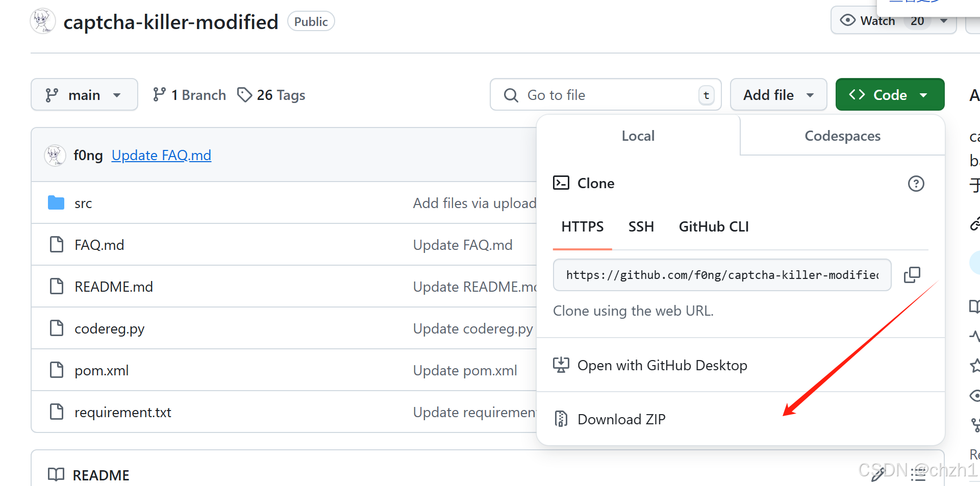Open the README.md file
The image size is (980, 486).
pos(114,287)
